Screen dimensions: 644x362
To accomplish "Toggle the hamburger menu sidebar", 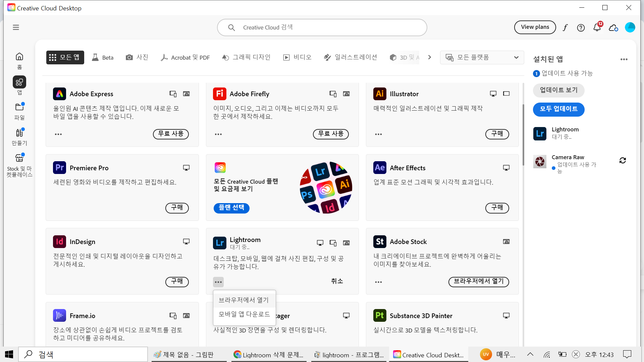I will point(16,27).
